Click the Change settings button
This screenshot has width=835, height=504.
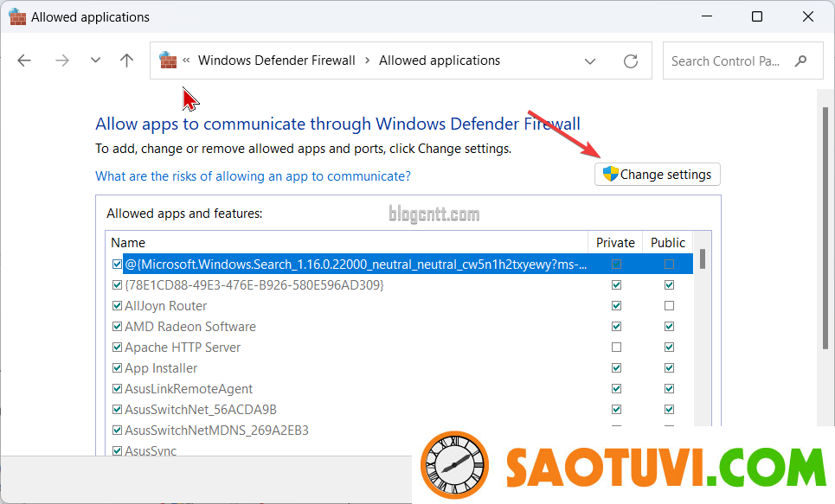pyautogui.click(x=657, y=175)
